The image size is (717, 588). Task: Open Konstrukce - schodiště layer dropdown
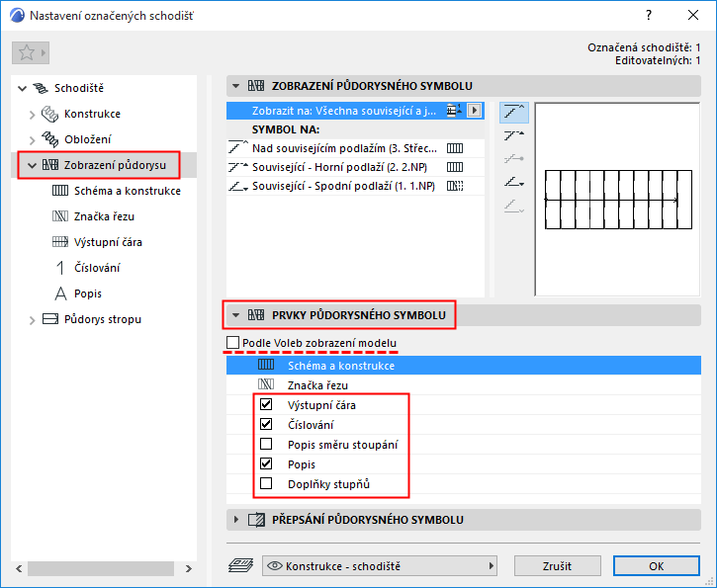point(380,566)
